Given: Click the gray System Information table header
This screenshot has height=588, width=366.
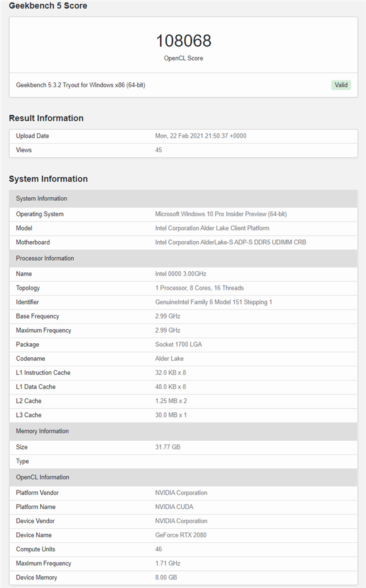Looking at the screenshot, I should [183, 199].
